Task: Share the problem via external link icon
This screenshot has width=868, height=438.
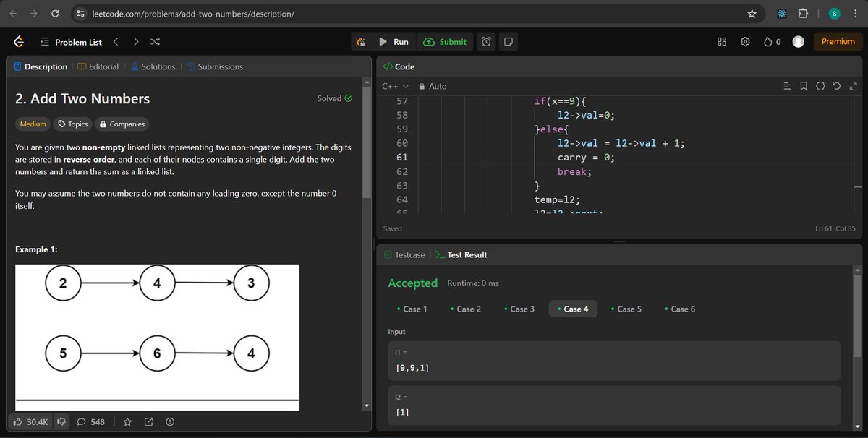Action: point(149,421)
